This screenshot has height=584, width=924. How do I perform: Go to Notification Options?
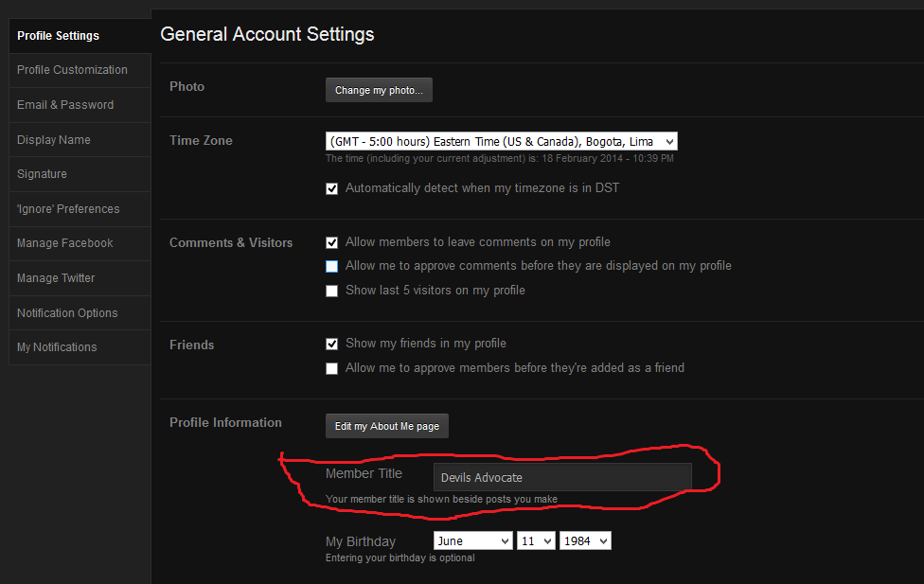tap(67, 313)
